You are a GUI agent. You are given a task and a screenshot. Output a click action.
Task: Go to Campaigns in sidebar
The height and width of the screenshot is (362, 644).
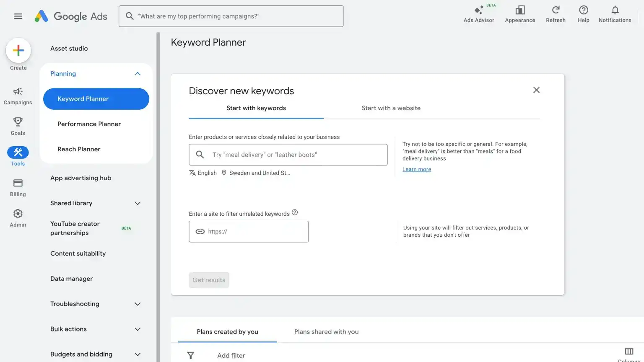coord(18,96)
